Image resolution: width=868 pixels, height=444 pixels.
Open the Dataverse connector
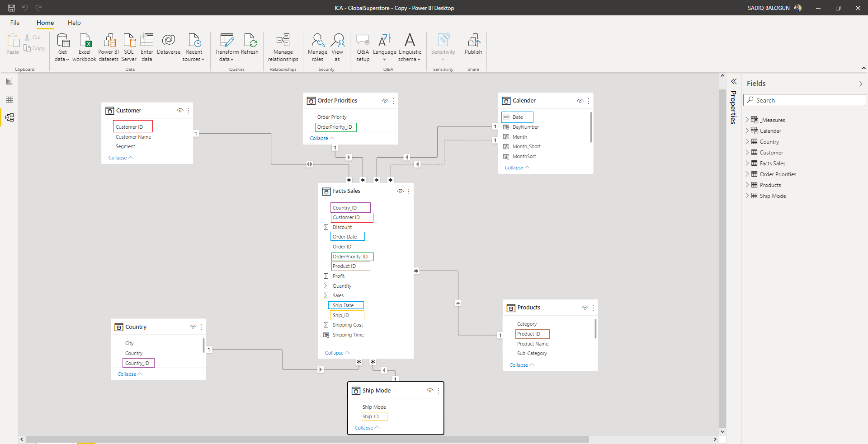point(169,45)
